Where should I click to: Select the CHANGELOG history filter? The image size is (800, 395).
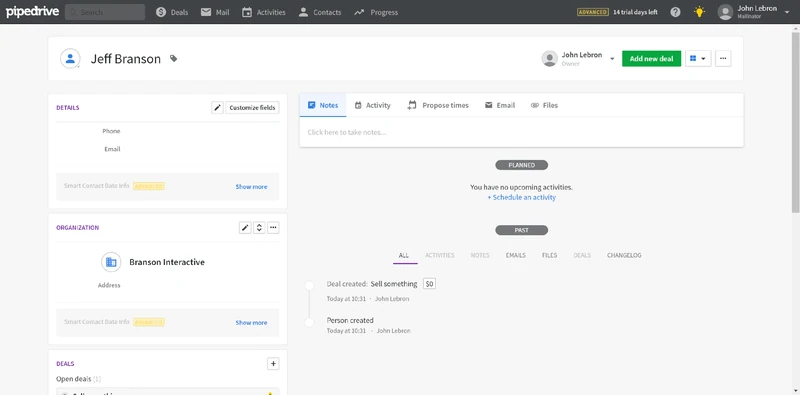pyautogui.click(x=624, y=255)
